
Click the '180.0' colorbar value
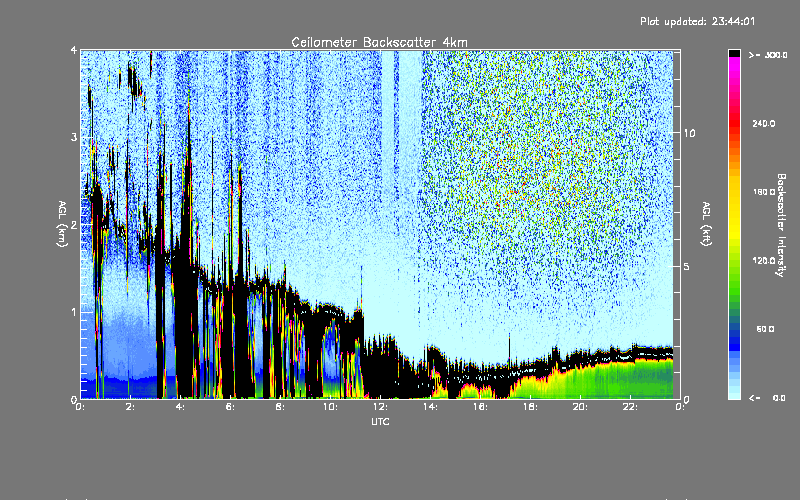[x=764, y=192]
